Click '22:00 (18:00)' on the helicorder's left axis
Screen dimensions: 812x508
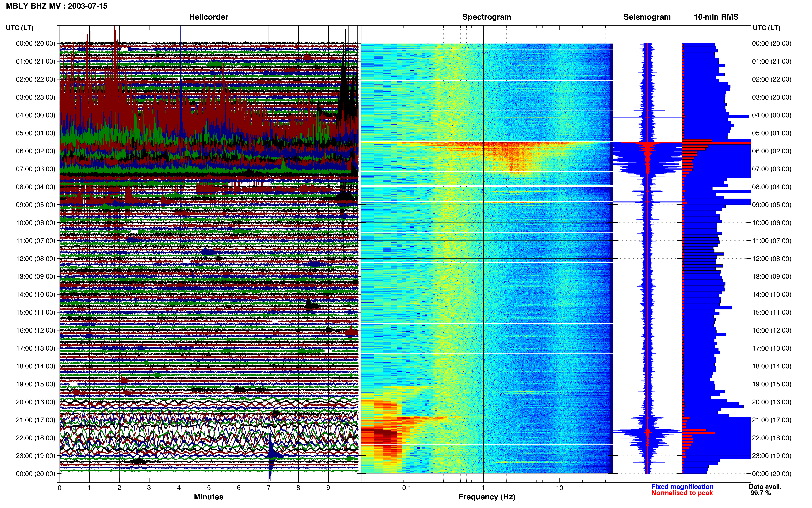click(36, 438)
